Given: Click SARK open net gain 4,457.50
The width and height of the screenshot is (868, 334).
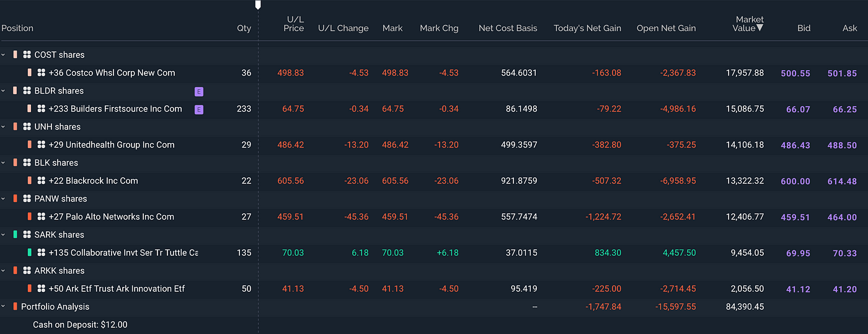Looking at the screenshot, I should coord(680,252).
